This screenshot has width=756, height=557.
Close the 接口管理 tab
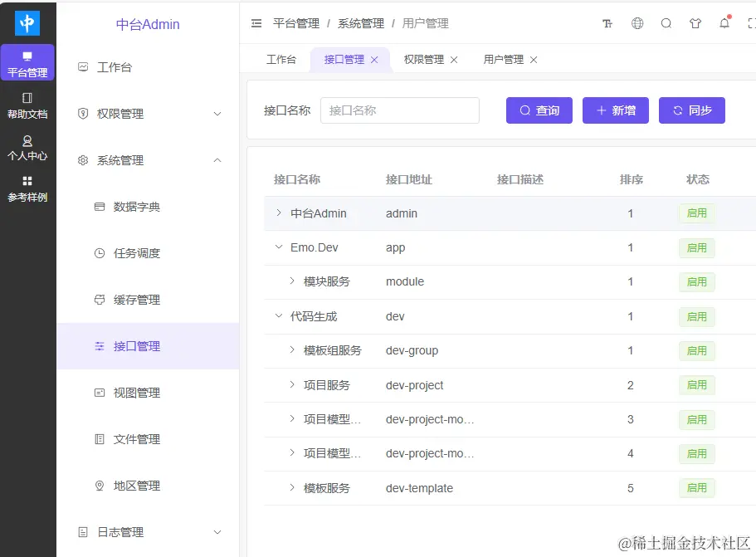coord(374,60)
